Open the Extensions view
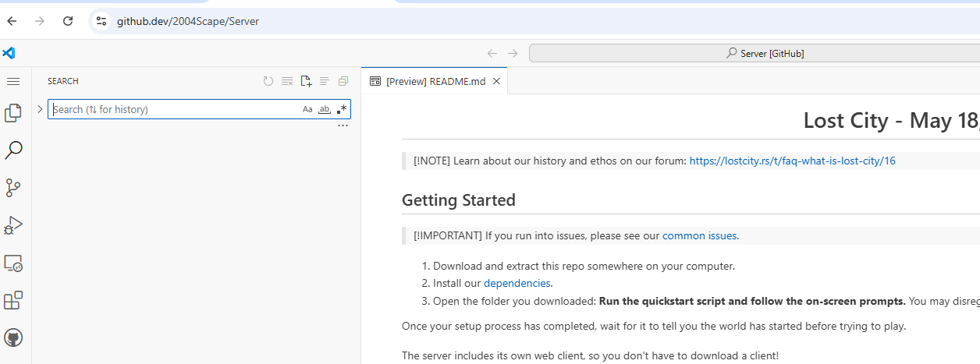Viewport: 980px width, 364px height. pos(13,300)
